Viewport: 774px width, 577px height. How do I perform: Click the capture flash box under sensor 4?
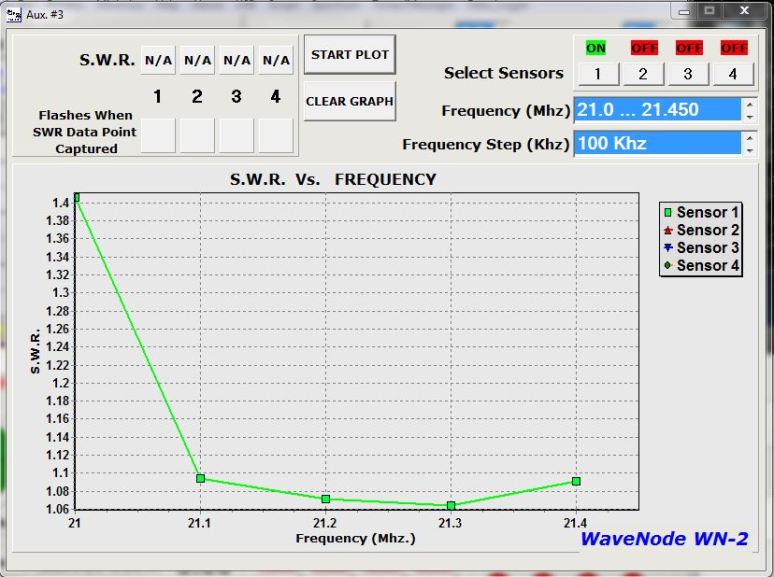click(276, 135)
